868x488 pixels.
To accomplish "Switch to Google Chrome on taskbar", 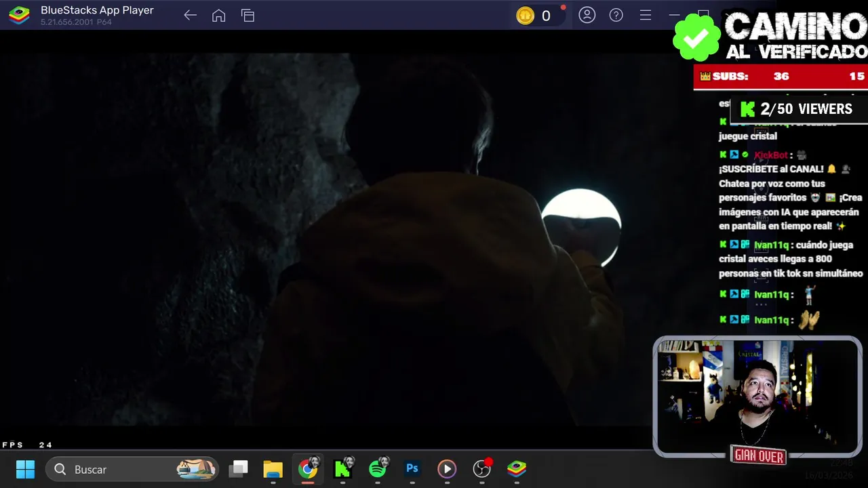I will (x=308, y=468).
